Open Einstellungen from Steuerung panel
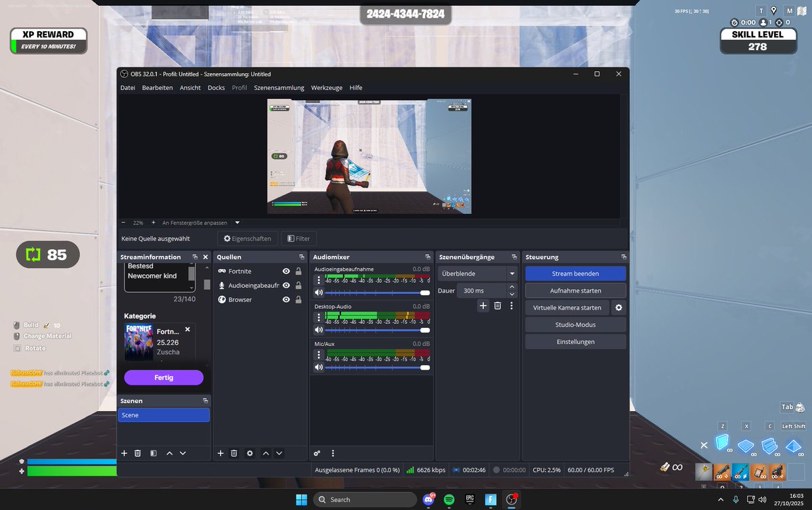Screen dimensions: 812x510 [x=576, y=341]
